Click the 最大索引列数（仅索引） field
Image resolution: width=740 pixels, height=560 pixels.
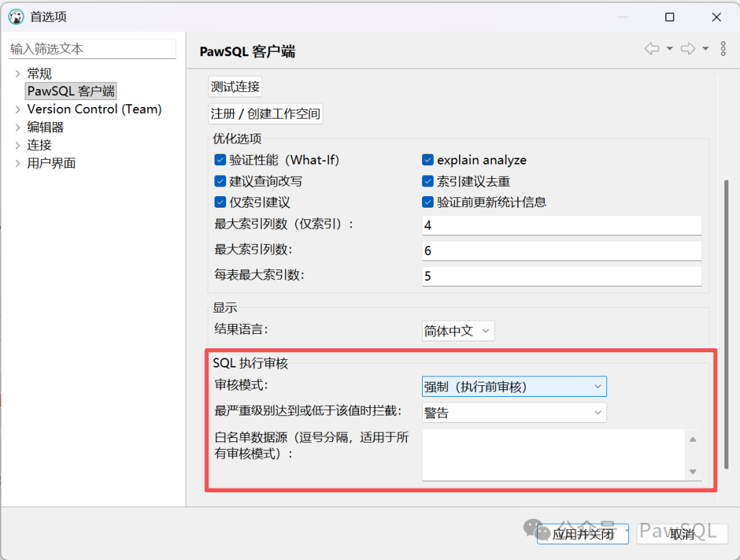[562, 226]
